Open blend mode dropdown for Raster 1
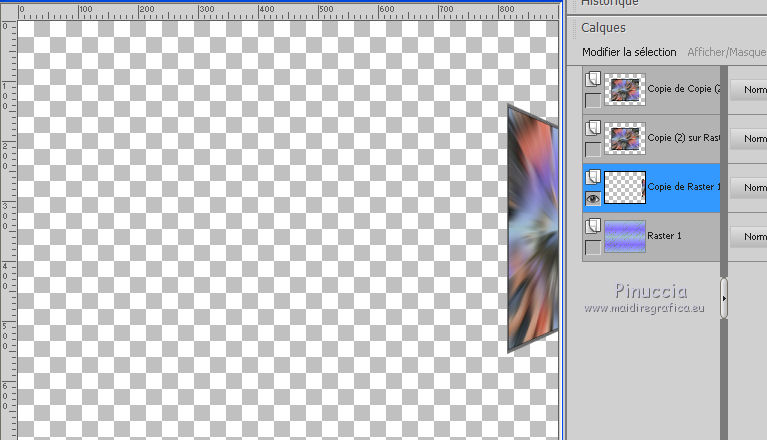Screen dimensions: 767x440 748,237
